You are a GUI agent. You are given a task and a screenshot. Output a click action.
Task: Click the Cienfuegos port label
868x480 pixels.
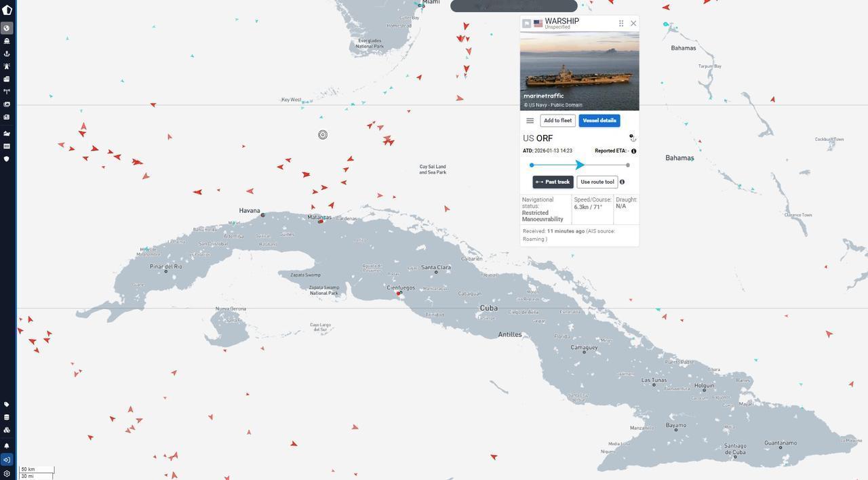401,288
